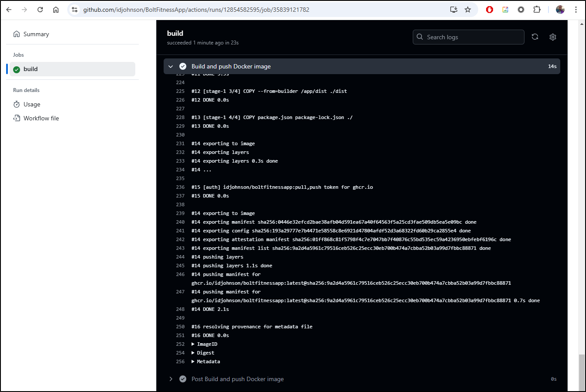Click the '#15 [auth]' token log line
586x392 pixels.
point(282,187)
